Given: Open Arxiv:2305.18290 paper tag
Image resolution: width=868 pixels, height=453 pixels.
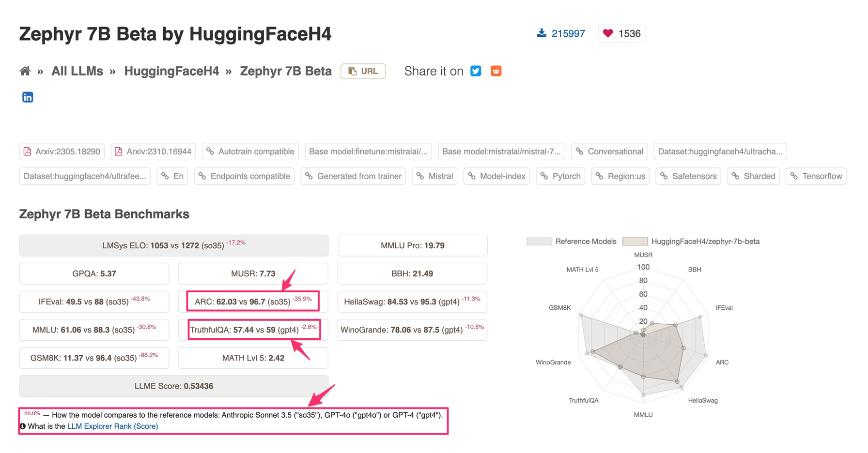Looking at the screenshot, I should 62,151.
